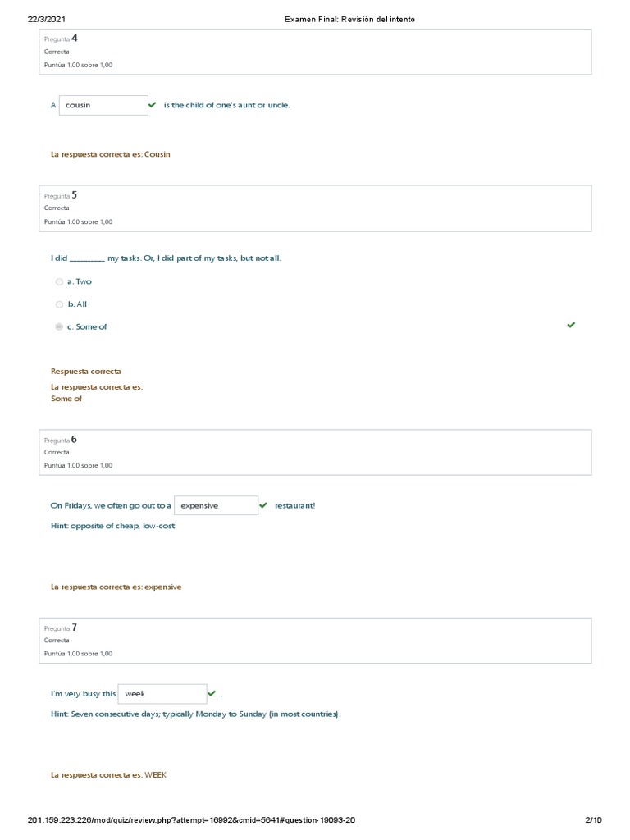The image size is (630, 840).
Task: Click the green checkmark after week field
Action: (212, 693)
